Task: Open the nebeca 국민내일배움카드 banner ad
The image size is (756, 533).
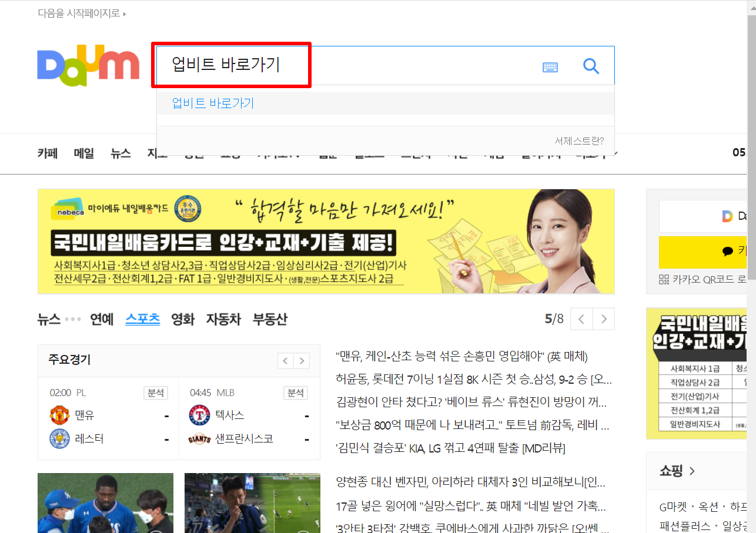Action: click(x=326, y=241)
